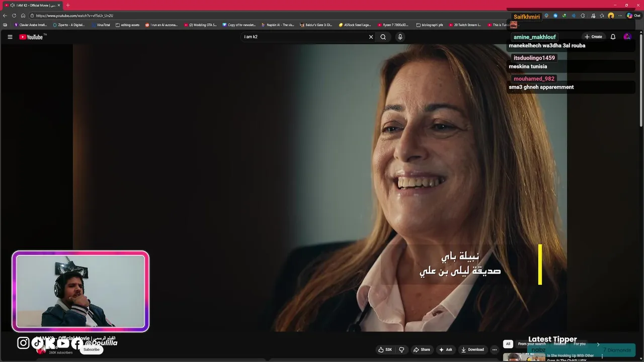
Task: Click the page vertical scrollbar
Action: tap(641, 80)
